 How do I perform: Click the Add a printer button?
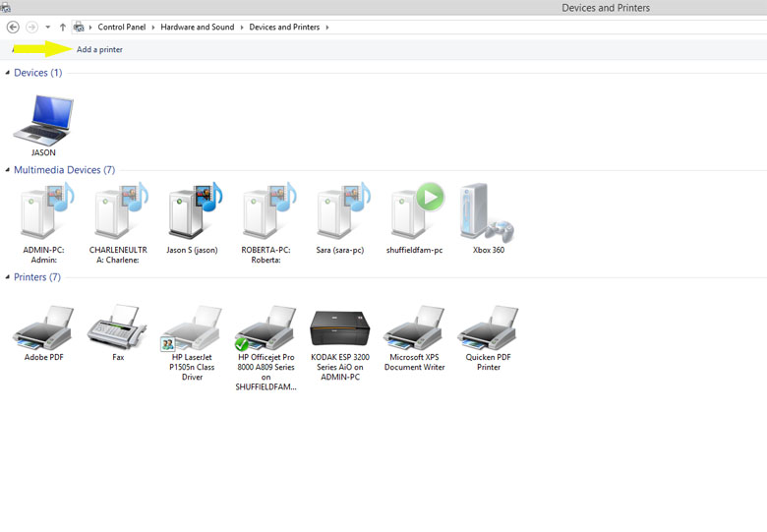(99, 49)
